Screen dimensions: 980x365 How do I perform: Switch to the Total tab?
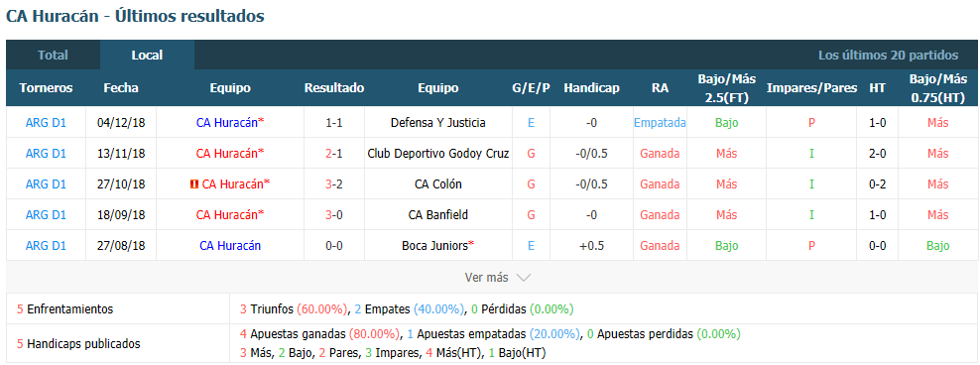(54, 55)
